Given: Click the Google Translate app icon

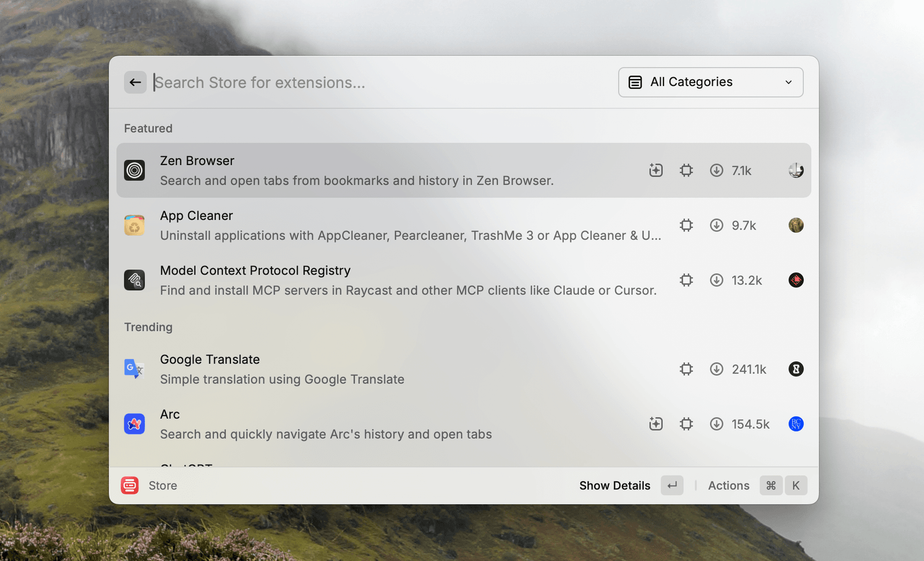Looking at the screenshot, I should pos(135,369).
